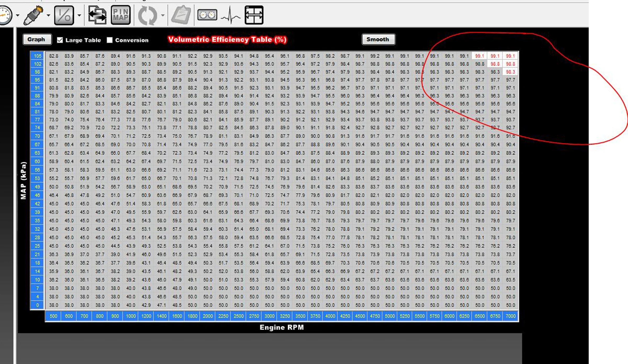Select the 105 kPa MAP row header
Viewport: 628px width, 364px height.
37,56
